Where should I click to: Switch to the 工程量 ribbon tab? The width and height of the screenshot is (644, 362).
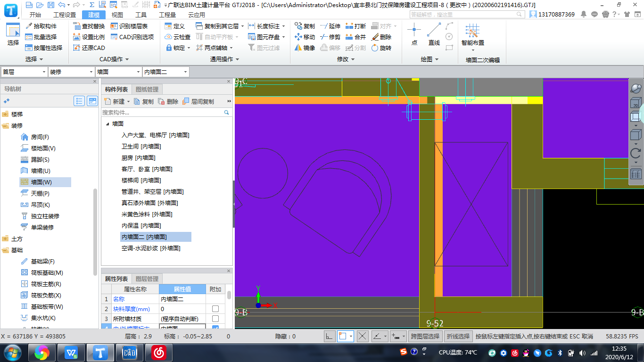167,15
